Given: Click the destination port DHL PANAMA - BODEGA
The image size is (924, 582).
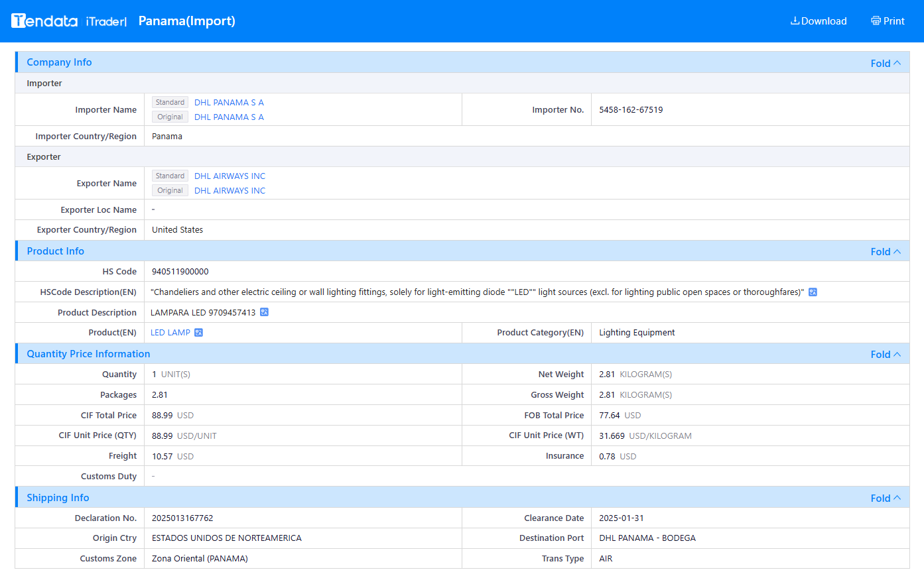Looking at the screenshot, I should [x=647, y=538].
